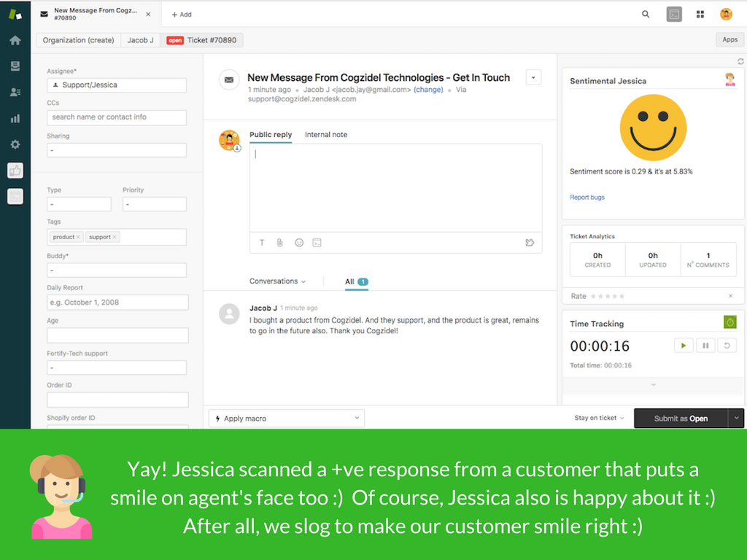The height and width of the screenshot is (560, 747).
Task: Expand the Conversations filter dropdown
Action: click(x=277, y=281)
